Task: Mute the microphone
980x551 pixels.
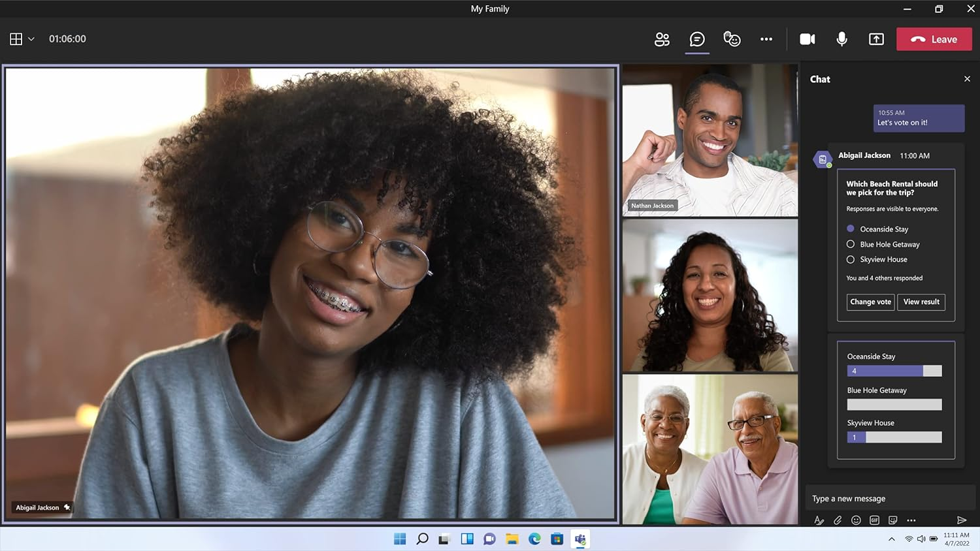Action: [841, 39]
